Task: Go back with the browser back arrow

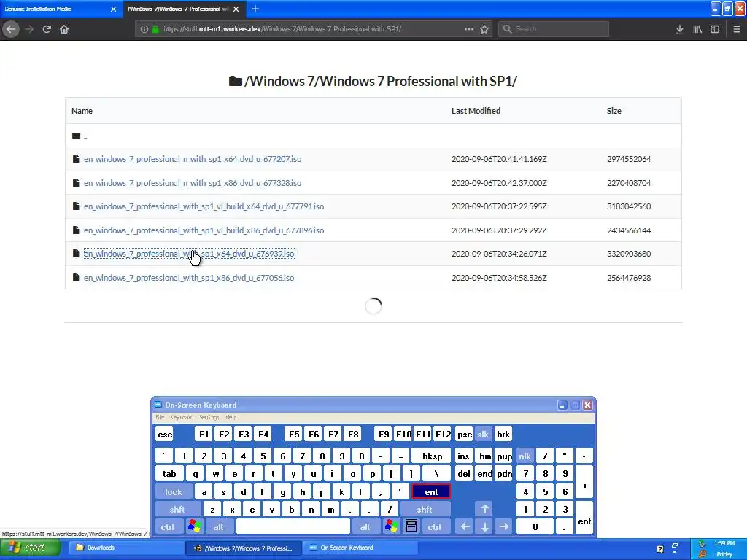Action: click(x=11, y=29)
